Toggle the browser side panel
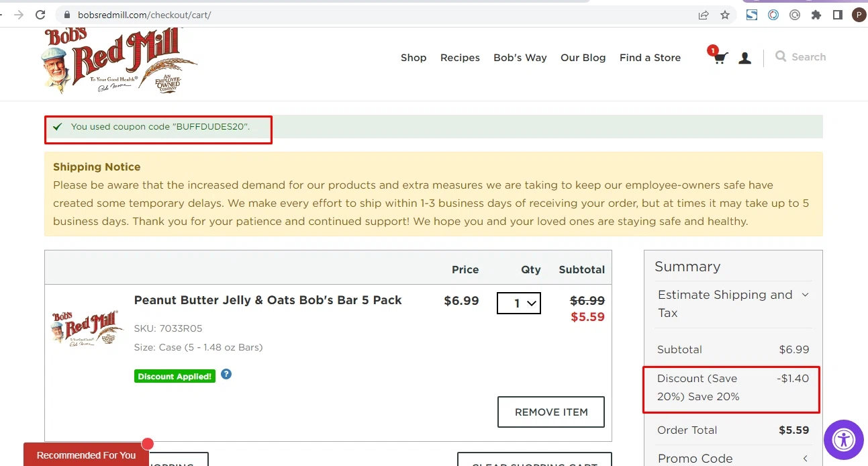This screenshot has width=868, height=466. click(838, 15)
